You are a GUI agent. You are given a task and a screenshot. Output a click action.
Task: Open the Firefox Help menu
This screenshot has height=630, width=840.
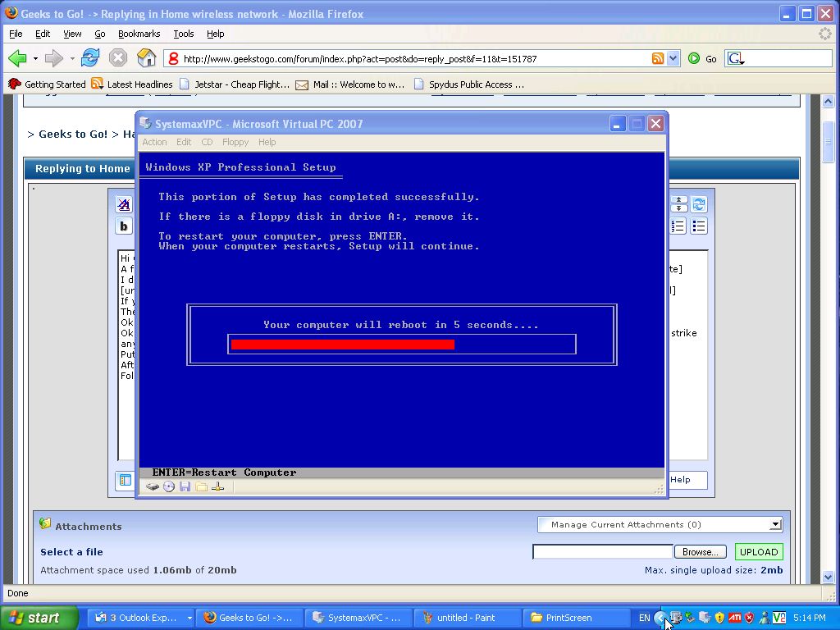pos(216,34)
